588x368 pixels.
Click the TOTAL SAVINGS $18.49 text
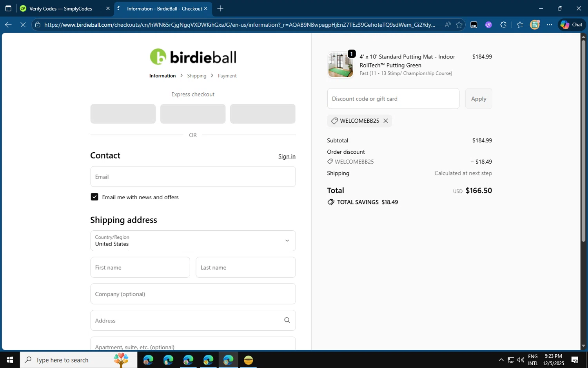coord(367,202)
